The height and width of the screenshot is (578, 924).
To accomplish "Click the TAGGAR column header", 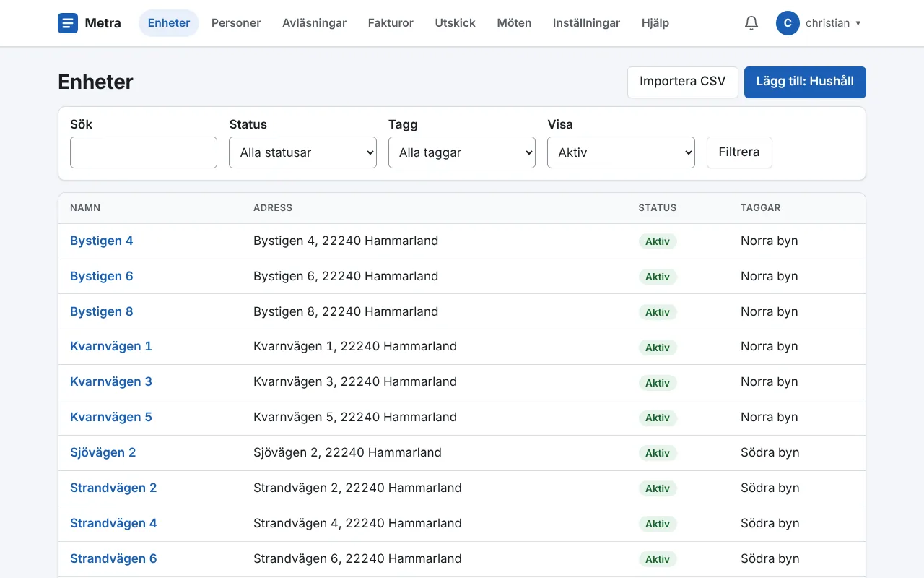I will click(761, 208).
